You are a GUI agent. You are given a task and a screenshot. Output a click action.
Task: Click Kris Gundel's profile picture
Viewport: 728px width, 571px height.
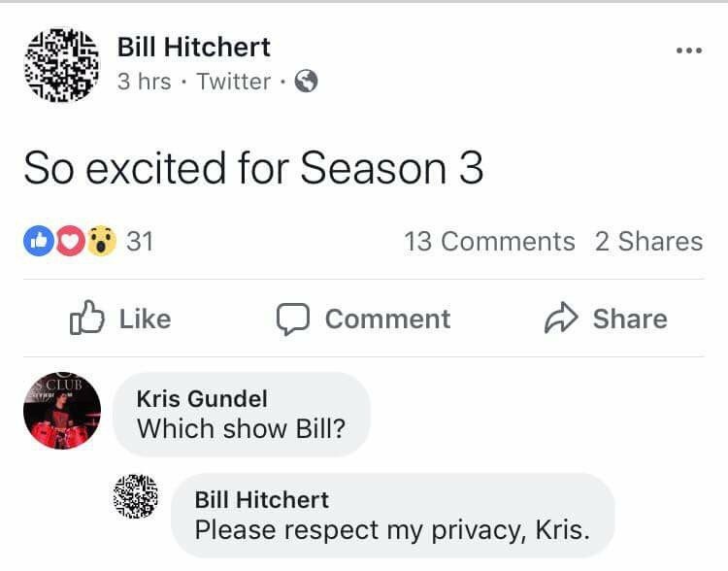62,411
